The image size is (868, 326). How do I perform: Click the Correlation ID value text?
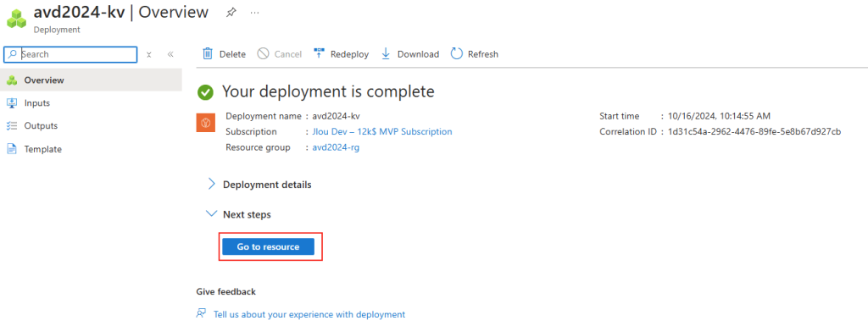tap(754, 131)
